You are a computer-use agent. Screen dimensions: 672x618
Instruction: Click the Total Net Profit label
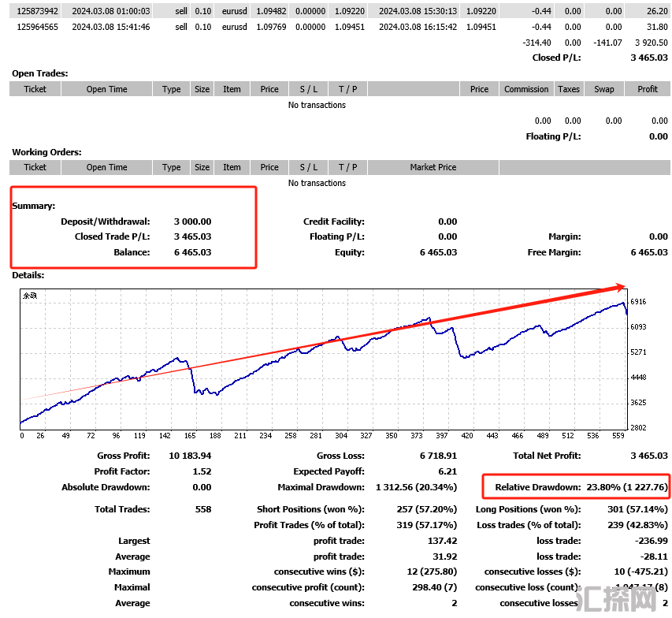[547, 456]
